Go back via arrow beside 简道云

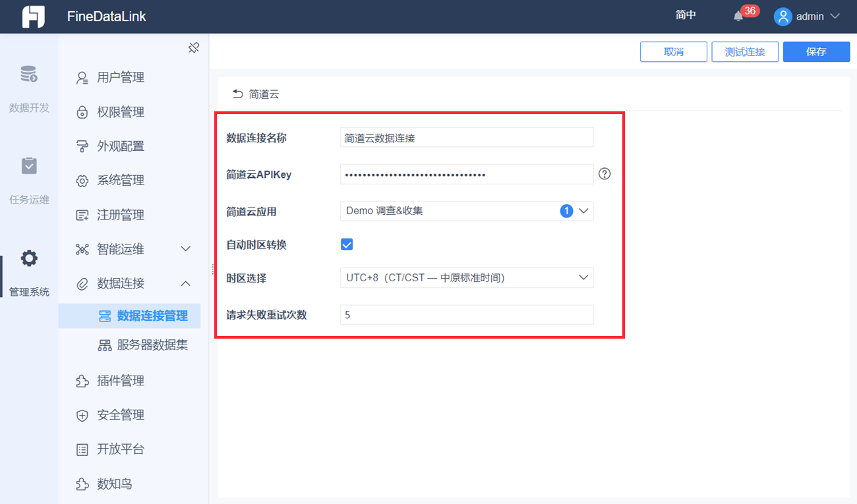click(x=238, y=94)
